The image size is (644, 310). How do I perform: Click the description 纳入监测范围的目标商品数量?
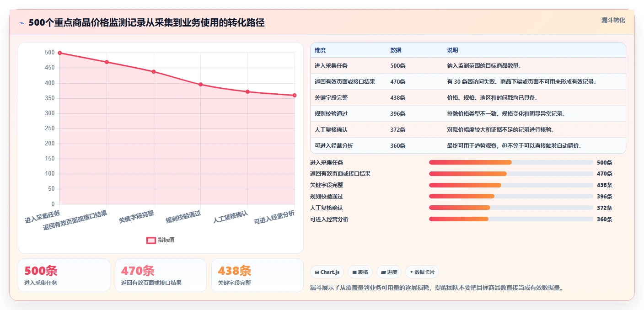(484, 66)
